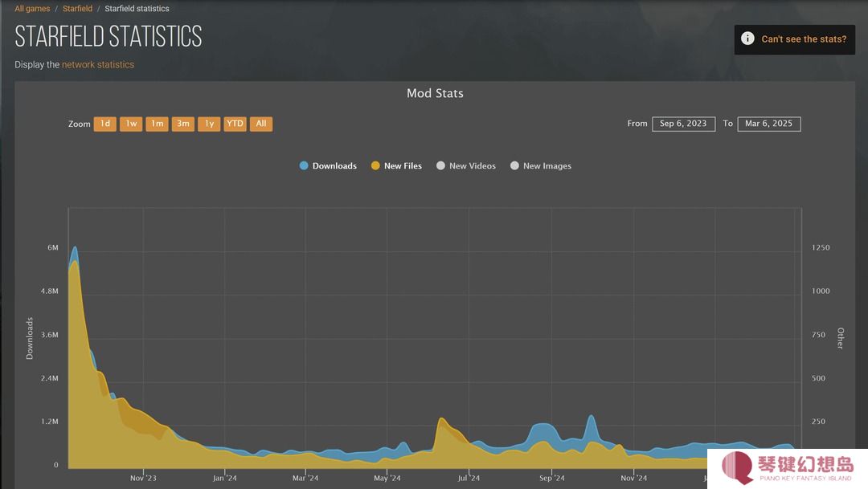Click the Jan '24 x-axis label
Image resolution: width=868 pixels, height=489 pixels.
point(225,478)
